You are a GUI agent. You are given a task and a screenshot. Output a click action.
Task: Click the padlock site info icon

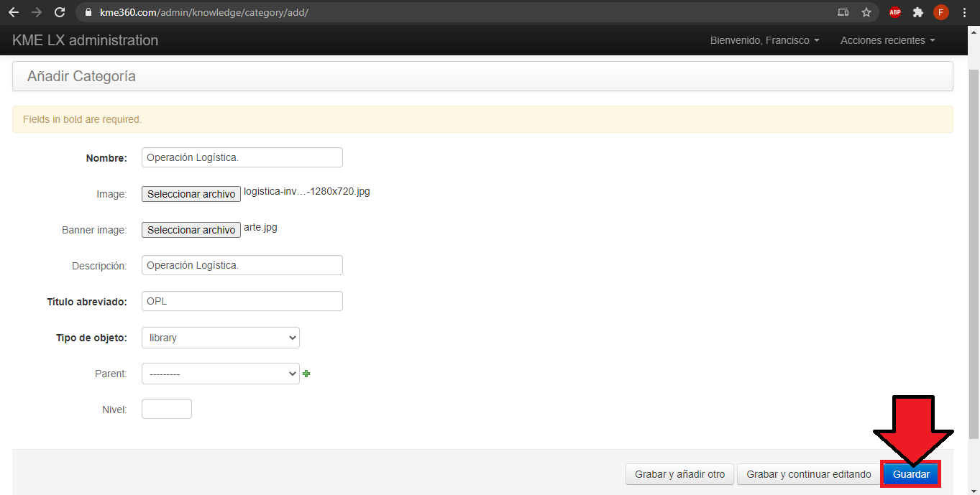click(x=88, y=12)
